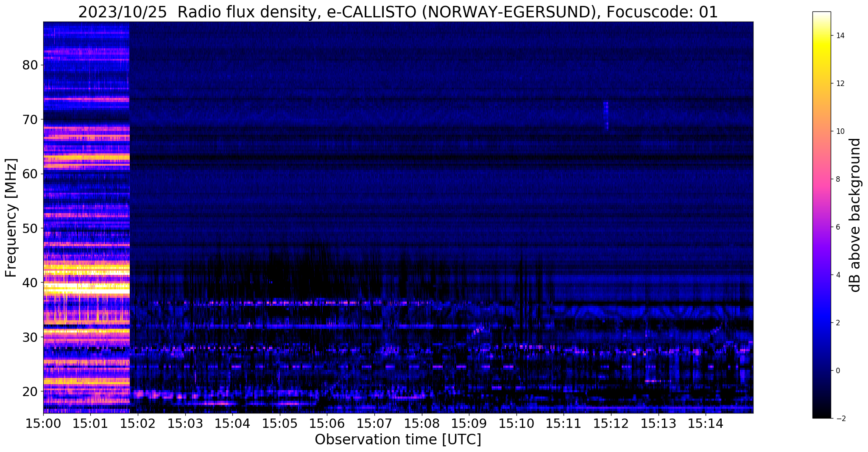Click the bright yellow 40 MHz band before 15:02
868x452 pixels.
pyautogui.click(x=87, y=288)
